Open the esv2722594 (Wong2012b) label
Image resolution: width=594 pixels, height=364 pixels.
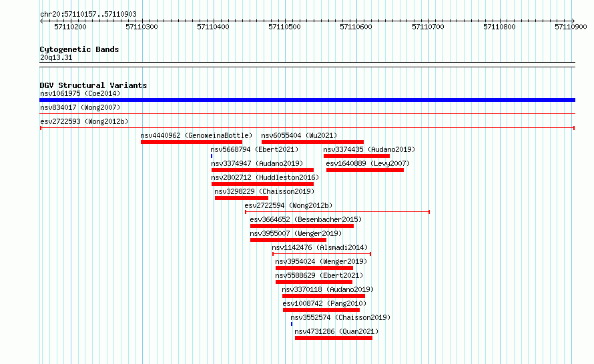(288, 205)
